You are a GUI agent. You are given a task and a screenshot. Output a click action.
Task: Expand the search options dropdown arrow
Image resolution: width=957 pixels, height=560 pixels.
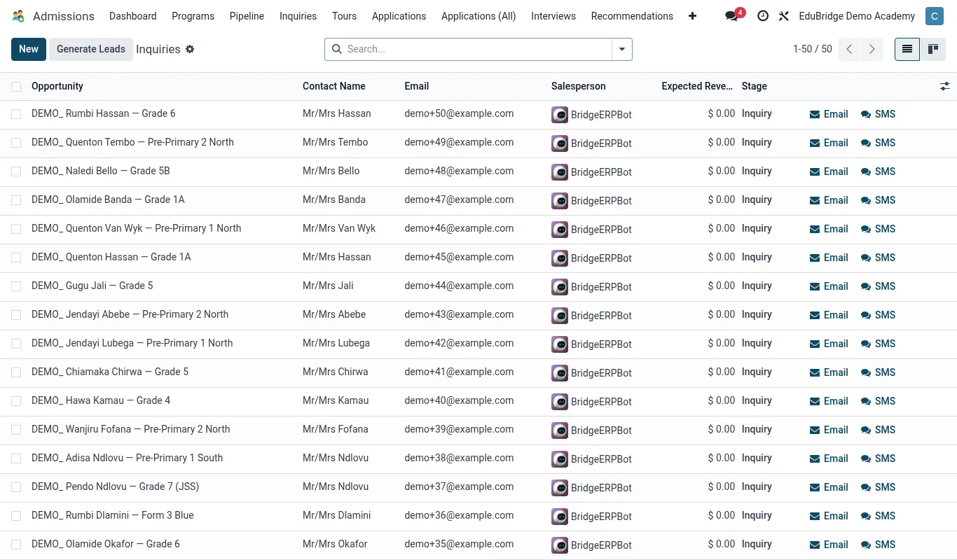point(622,49)
